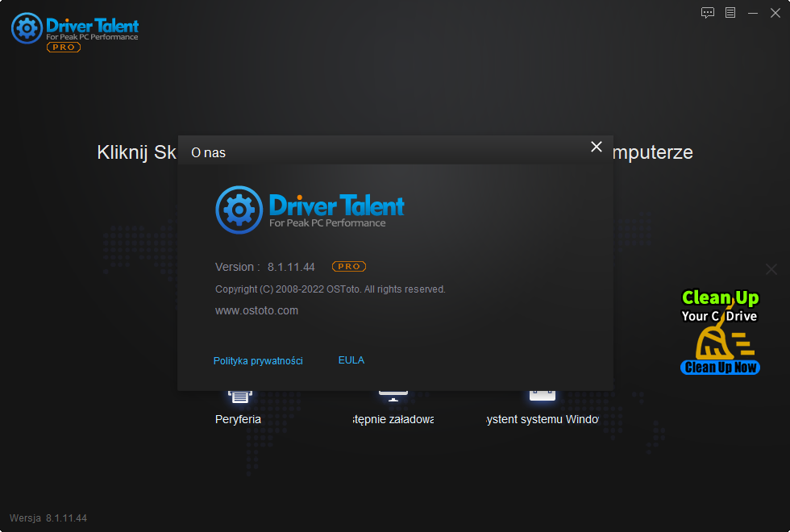The width and height of the screenshot is (790, 532).
Task: Open the feedback chat icon in title bar
Action: point(708,13)
